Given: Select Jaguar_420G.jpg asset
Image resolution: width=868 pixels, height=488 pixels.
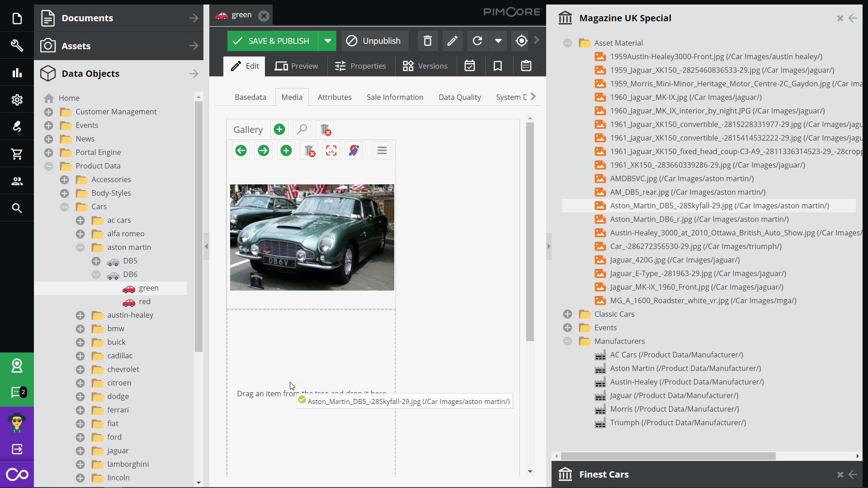Looking at the screenshot, I should tap(675, 260).
